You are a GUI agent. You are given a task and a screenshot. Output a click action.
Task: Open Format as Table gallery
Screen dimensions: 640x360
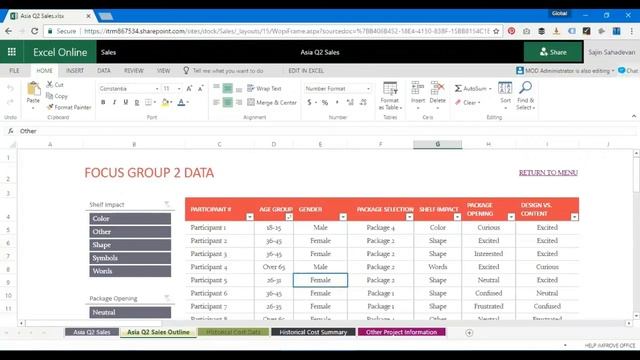[x=390, y=96]
